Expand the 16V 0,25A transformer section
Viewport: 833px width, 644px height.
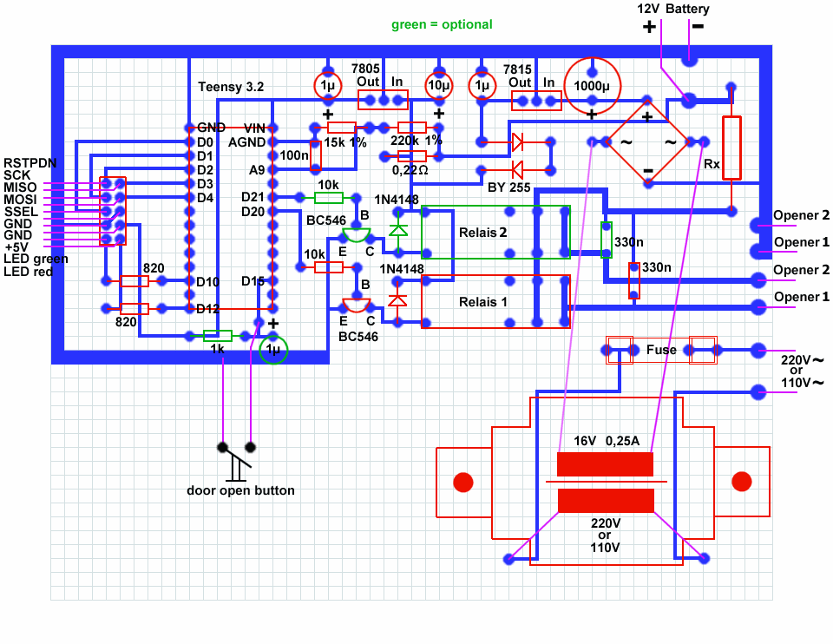click(x=607, y=440)
